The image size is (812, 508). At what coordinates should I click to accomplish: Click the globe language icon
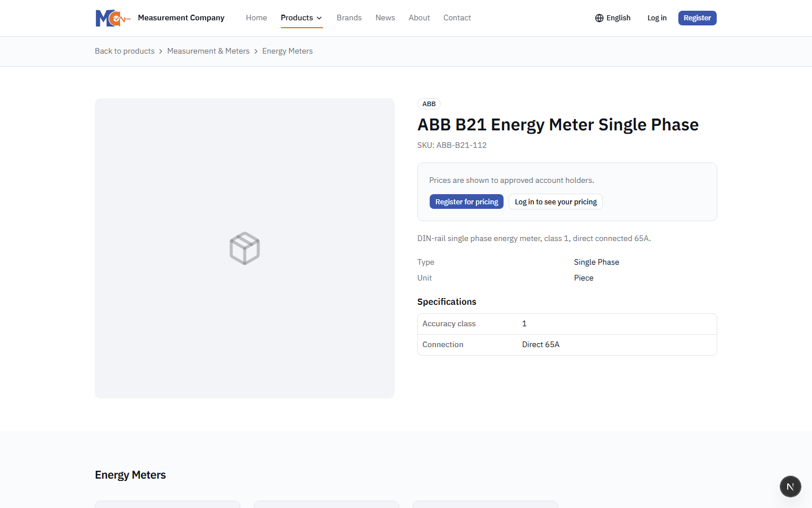599,18
